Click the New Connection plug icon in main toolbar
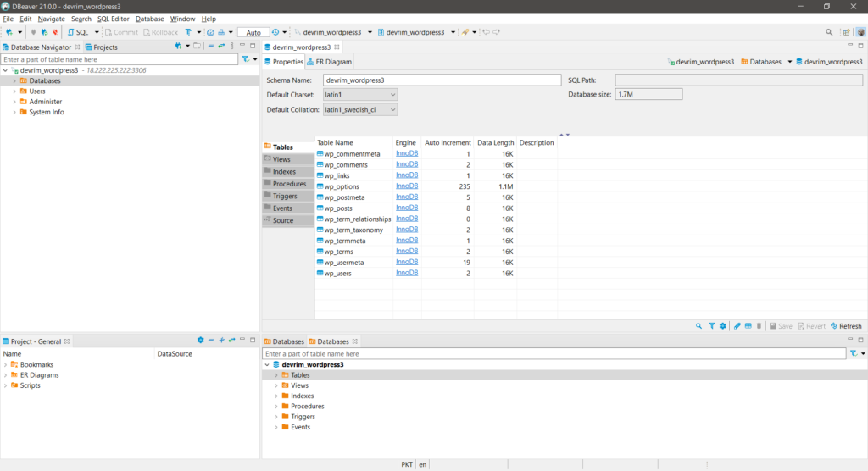 pyautogui.click(x=8, y=32)
